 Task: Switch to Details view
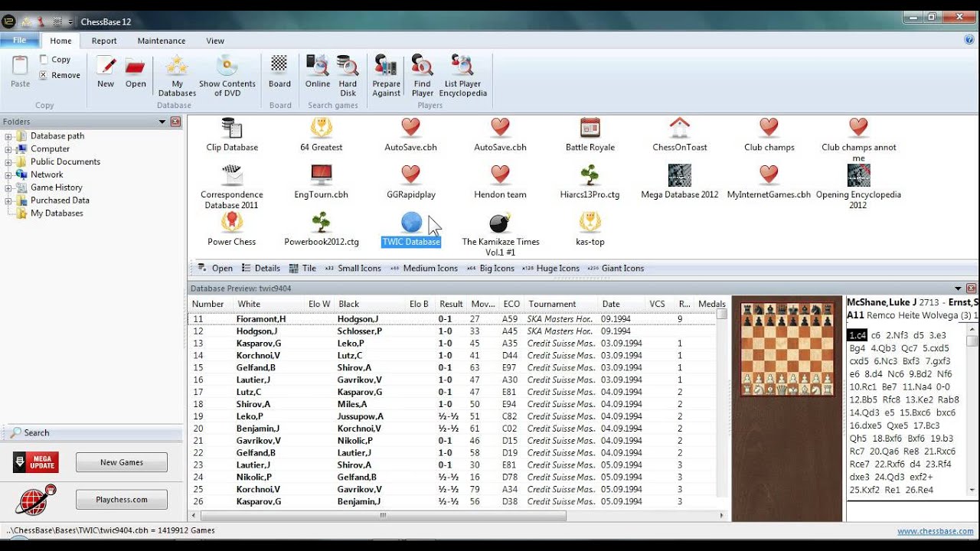click(260, 269)
